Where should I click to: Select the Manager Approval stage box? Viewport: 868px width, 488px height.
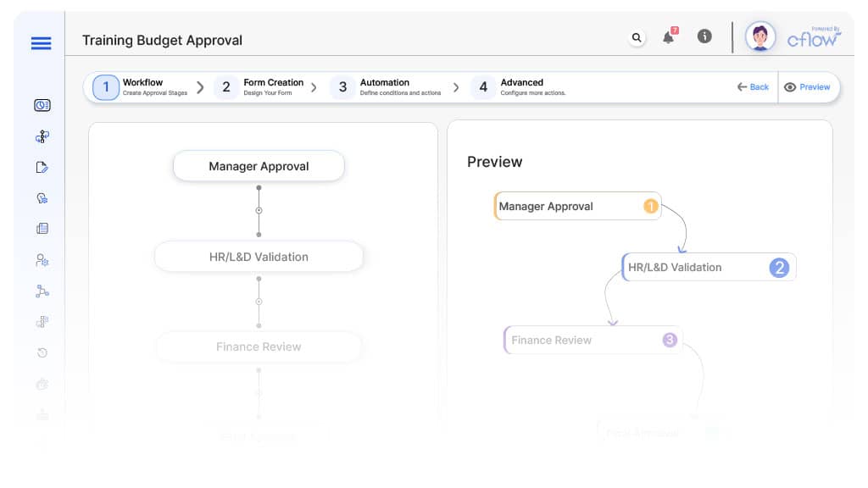[259, 166]
